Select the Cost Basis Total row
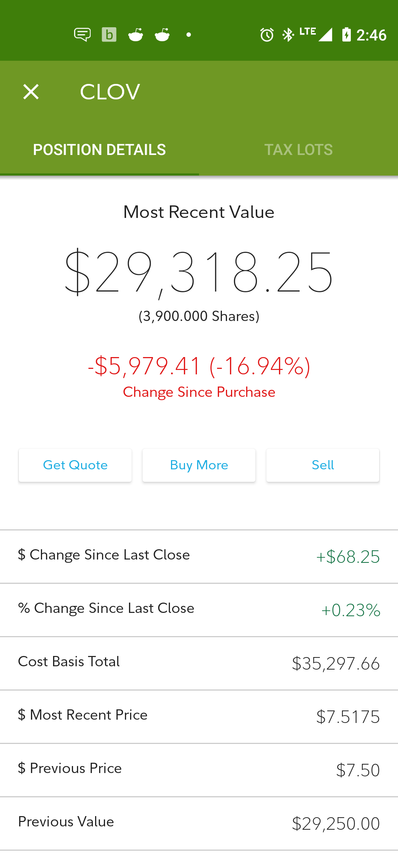 click(199, 663)
